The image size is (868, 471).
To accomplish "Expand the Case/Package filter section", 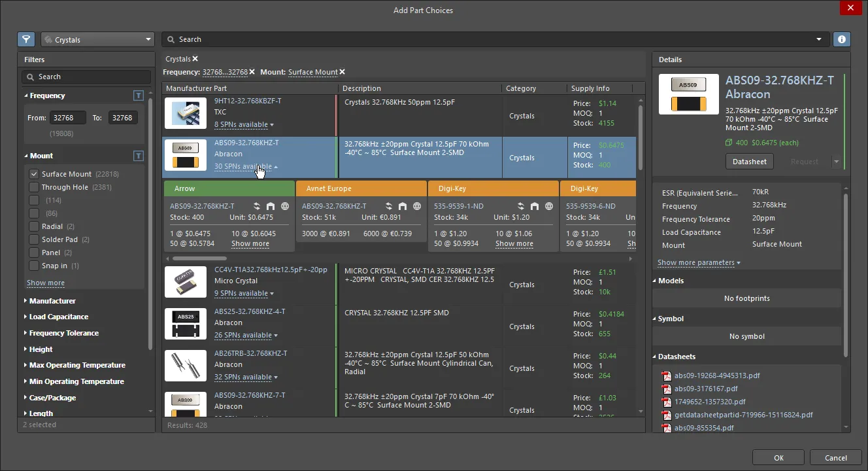I will (26, 398).
